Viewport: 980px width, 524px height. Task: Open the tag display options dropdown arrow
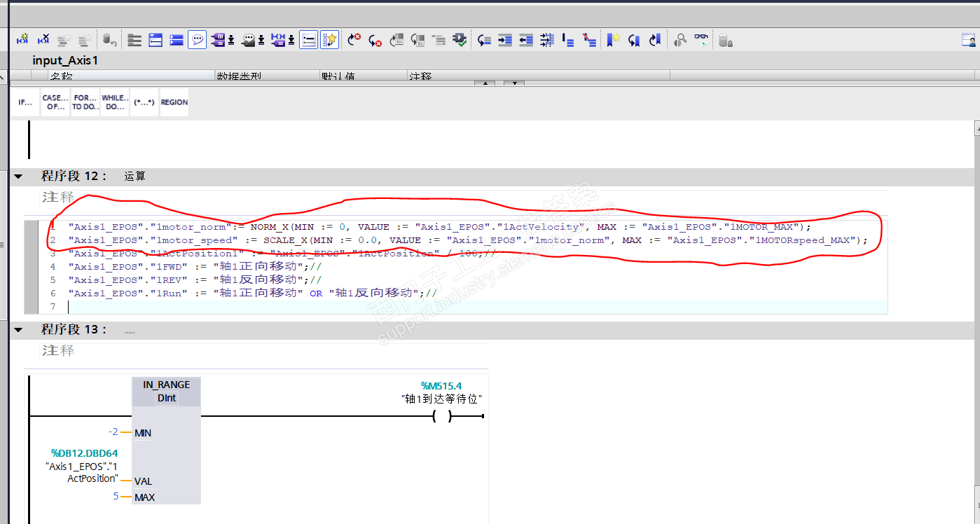[x=231, y=41]
